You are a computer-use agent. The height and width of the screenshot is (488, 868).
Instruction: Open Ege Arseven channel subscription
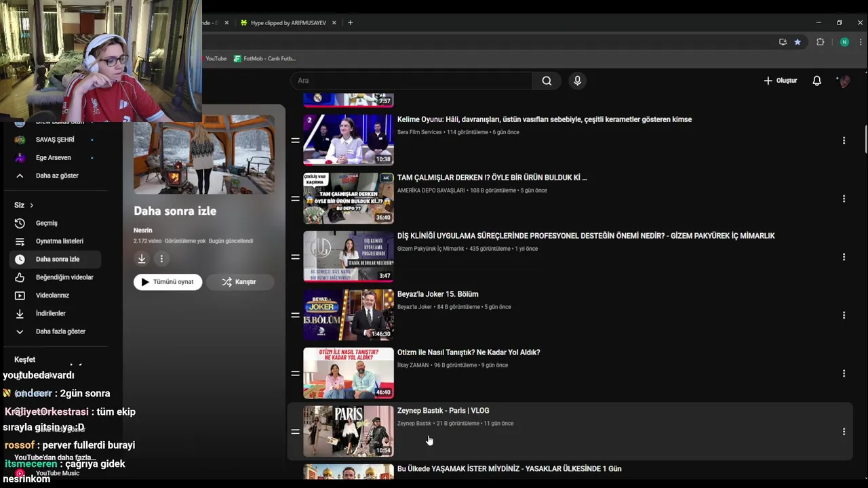pyautogui.click(x=55, y=158)
